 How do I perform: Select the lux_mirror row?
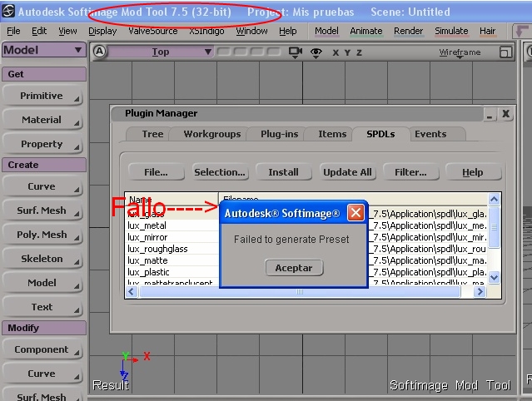click(172, 237)
